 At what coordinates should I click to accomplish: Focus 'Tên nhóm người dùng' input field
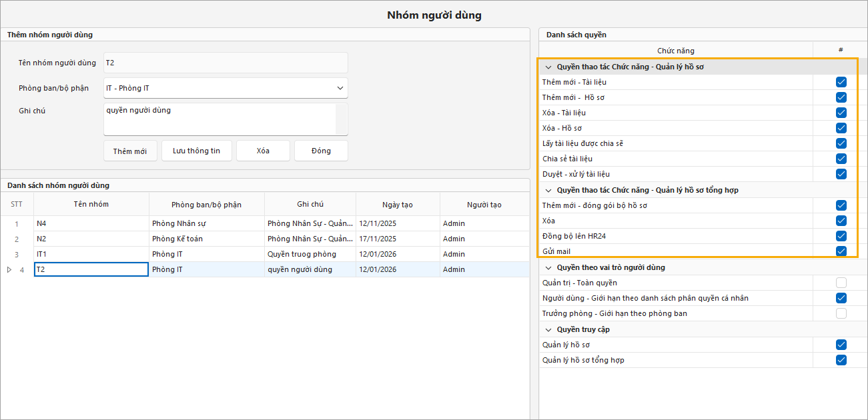226,63
